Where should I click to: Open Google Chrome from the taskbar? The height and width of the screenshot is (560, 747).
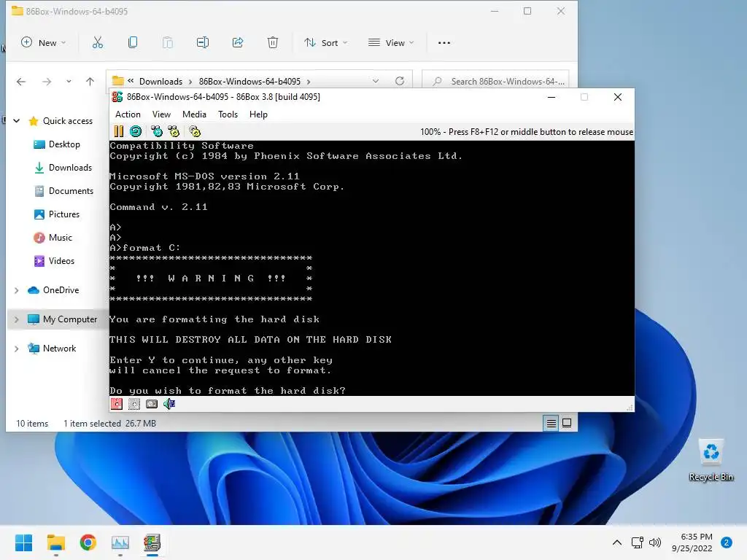[x=88, y=542]
